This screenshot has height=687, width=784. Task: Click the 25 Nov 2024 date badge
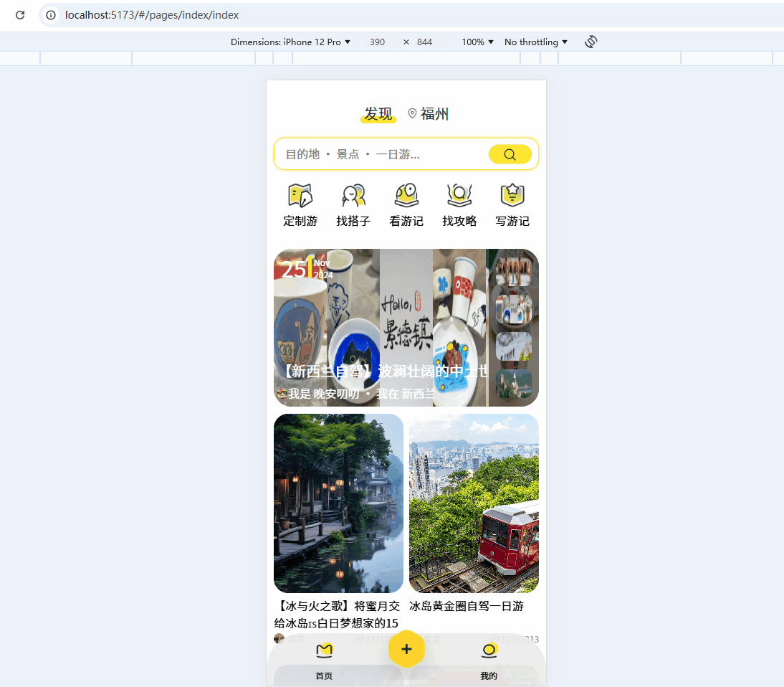point(306,269)
